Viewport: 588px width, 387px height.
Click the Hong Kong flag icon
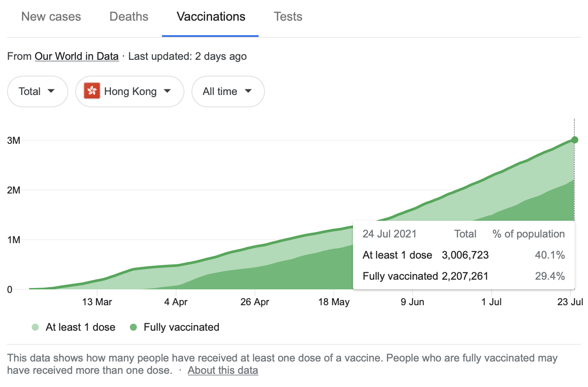coord(92,91)
